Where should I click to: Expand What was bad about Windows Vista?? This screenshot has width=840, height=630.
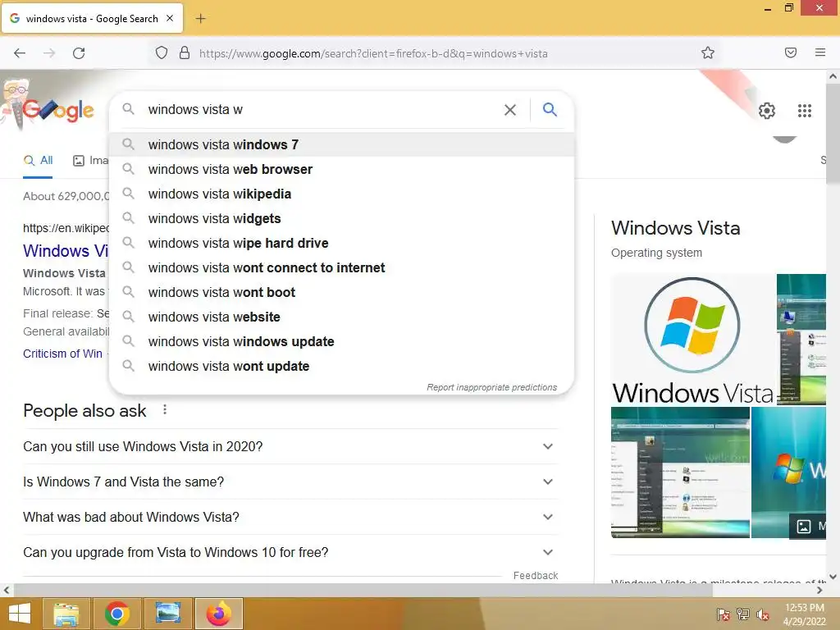tap(290, 517)
